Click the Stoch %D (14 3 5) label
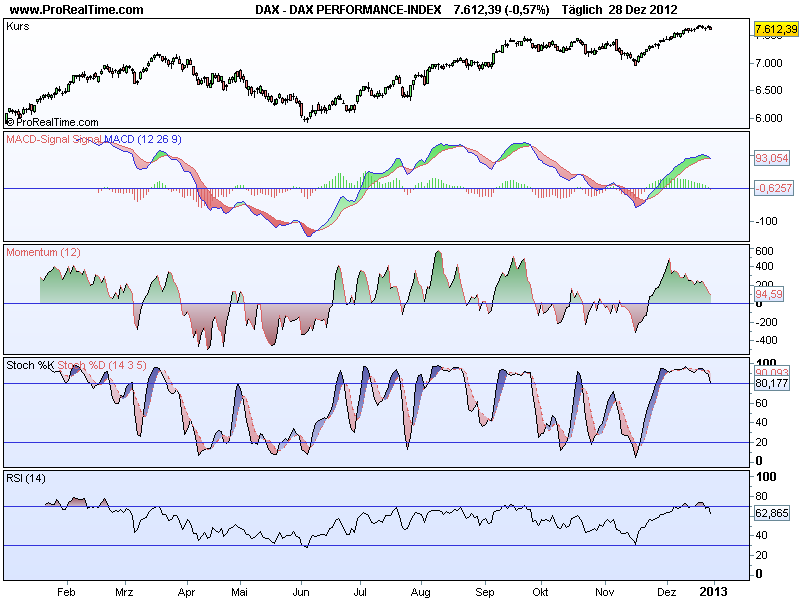The width and height of the screenshot is (800, 600). (x=102, y=365)
